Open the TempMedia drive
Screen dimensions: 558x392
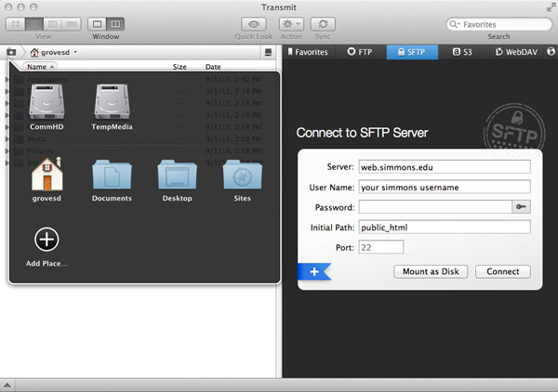tap(112, 107)
